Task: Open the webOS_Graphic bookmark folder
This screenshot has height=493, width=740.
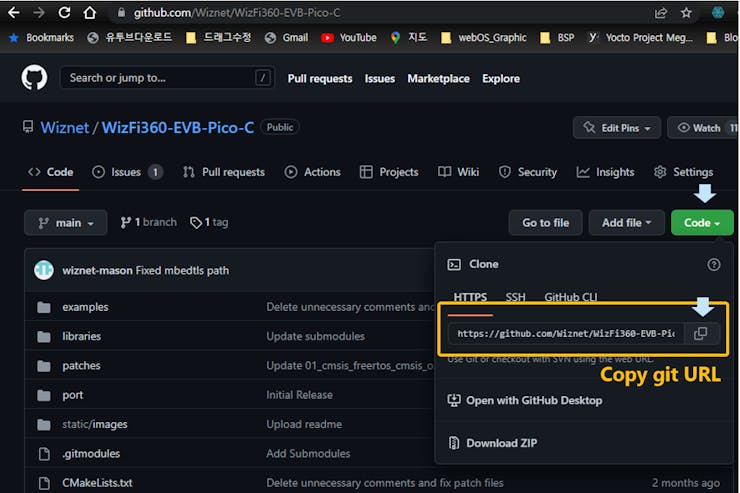Action: (484, 38)
